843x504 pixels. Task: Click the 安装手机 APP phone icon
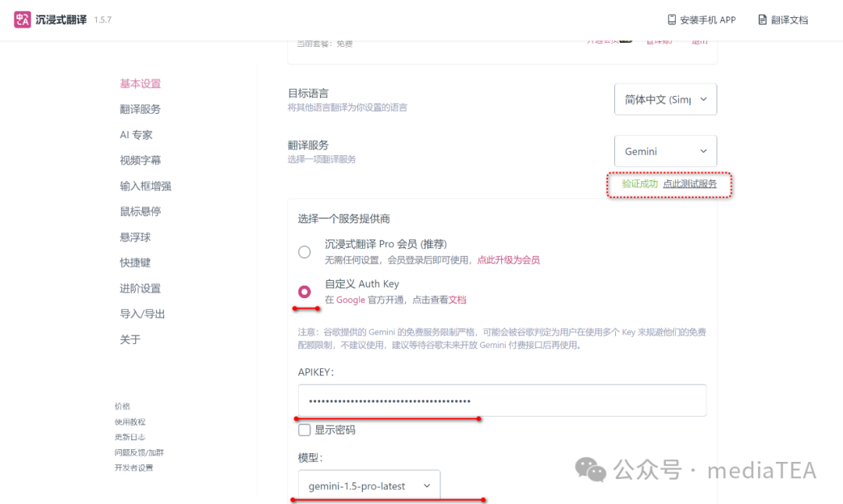pyautogui.click(x=671, y=20)
